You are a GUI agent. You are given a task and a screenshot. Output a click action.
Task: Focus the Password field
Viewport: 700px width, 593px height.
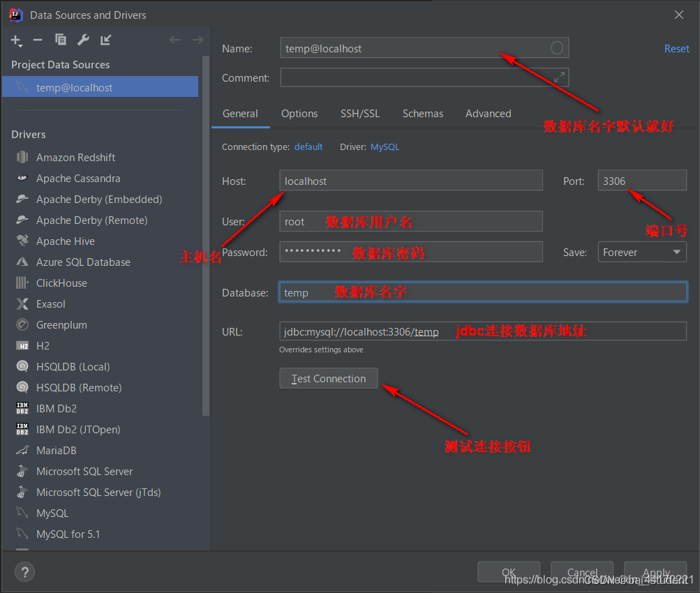[x=410, y=252]
